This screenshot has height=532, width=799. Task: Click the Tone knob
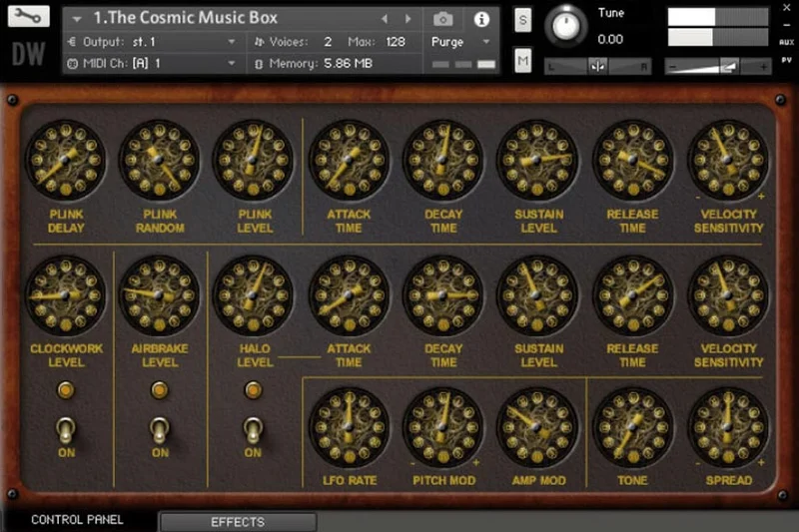click(x=633, y=427)
